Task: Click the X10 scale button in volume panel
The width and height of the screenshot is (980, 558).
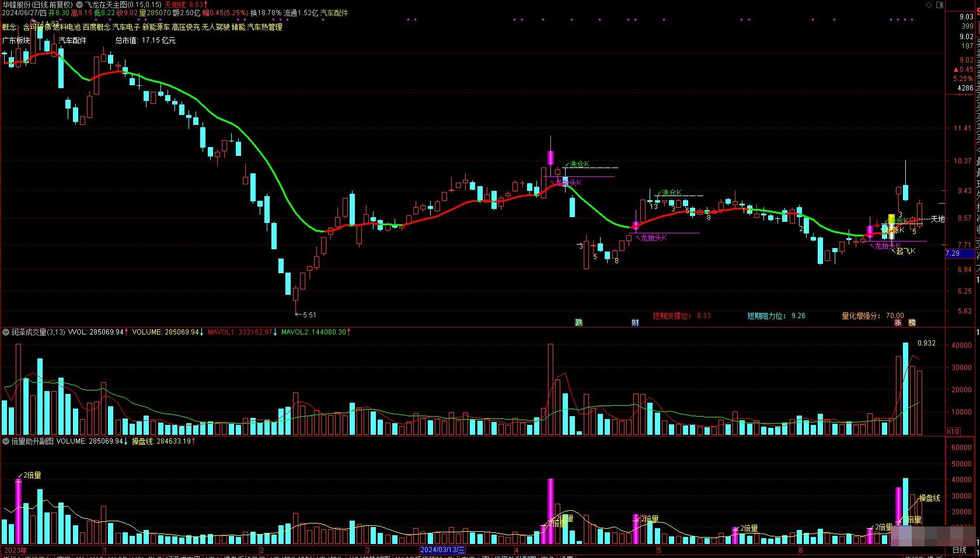Action: pos(953,431)
